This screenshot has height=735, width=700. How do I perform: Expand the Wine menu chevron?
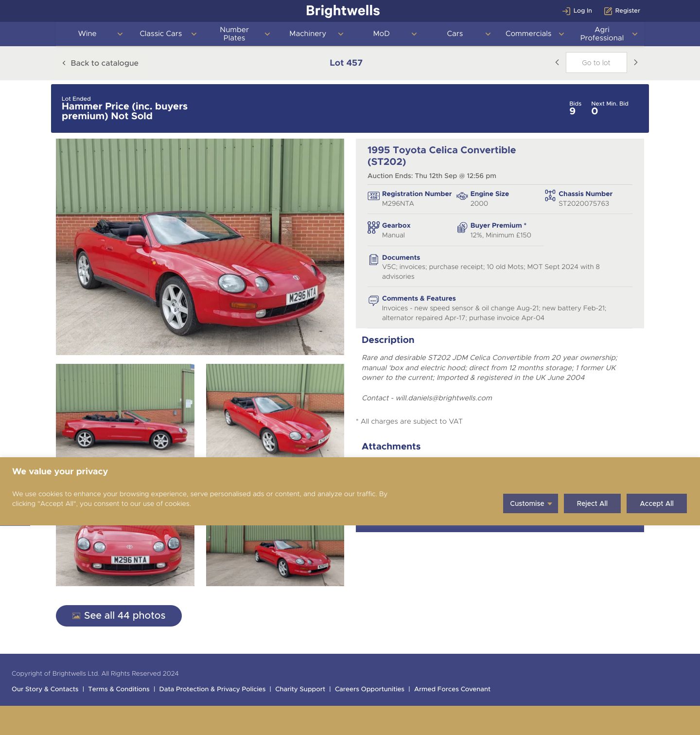[x=120, y=34]
